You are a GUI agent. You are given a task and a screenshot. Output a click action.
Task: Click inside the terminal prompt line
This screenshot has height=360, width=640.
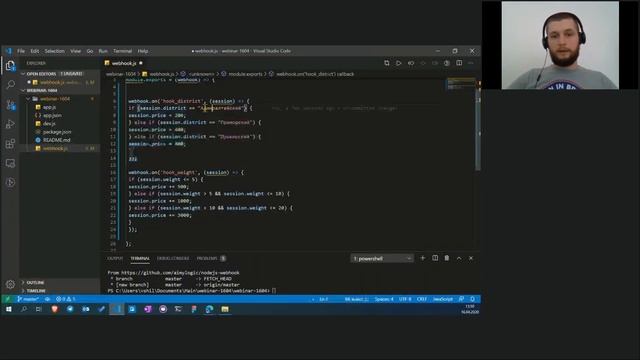[x=192, y=291]
